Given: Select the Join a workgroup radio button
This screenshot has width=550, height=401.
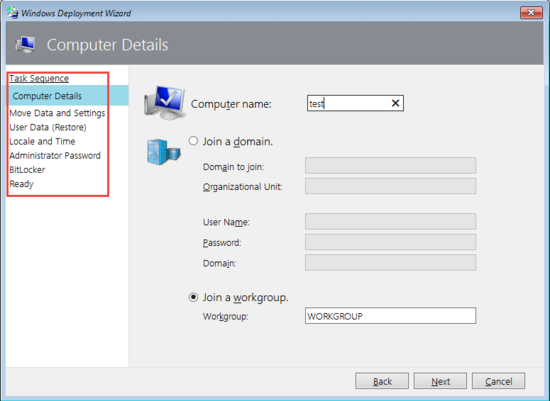Looking at the screenshot, I should [193, 298].
